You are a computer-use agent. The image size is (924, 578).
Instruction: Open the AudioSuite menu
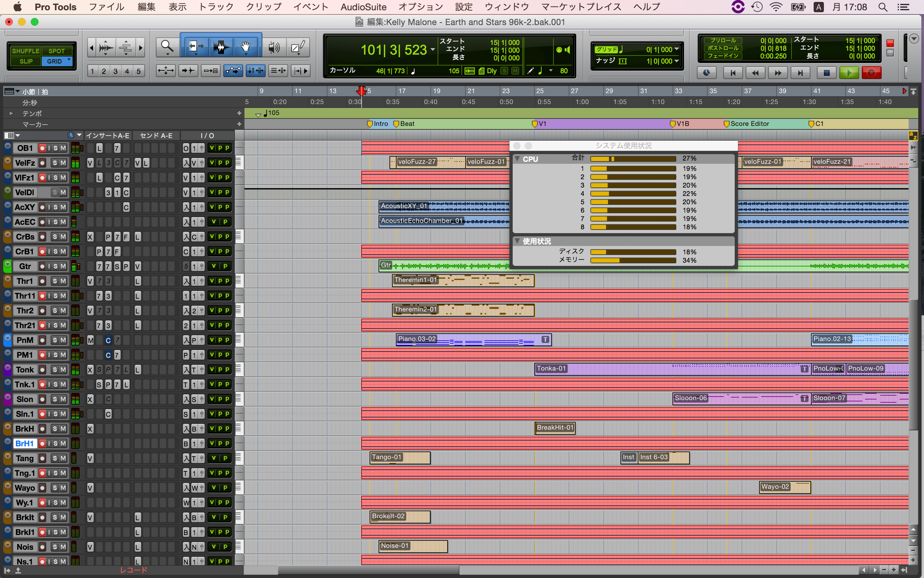(x=364, y=7)
